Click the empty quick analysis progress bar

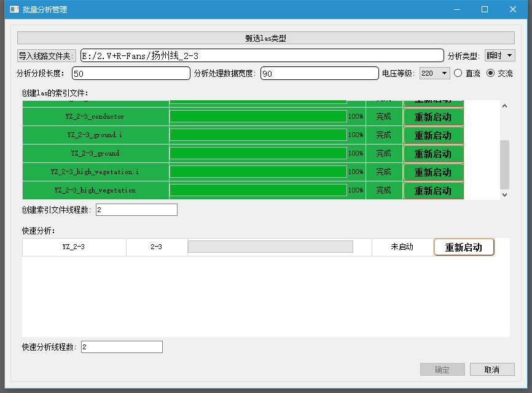[x=270, y=247]
